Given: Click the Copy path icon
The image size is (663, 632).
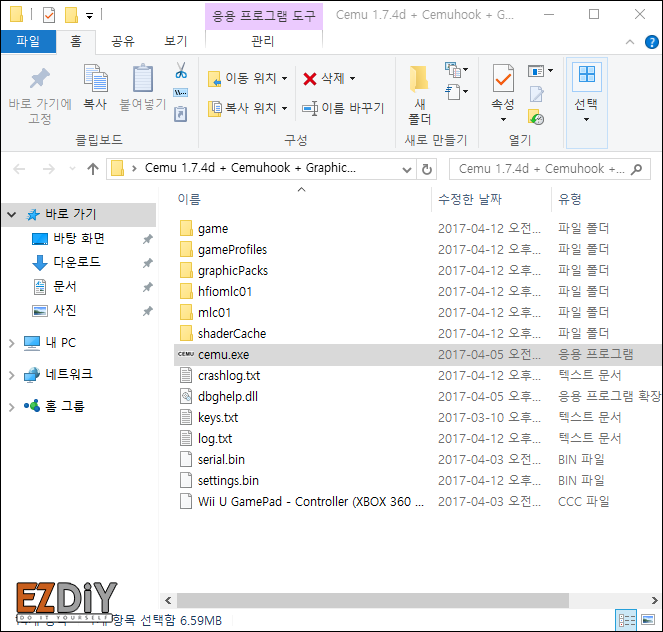Looking at the screenshot, I should click(181, 93).
